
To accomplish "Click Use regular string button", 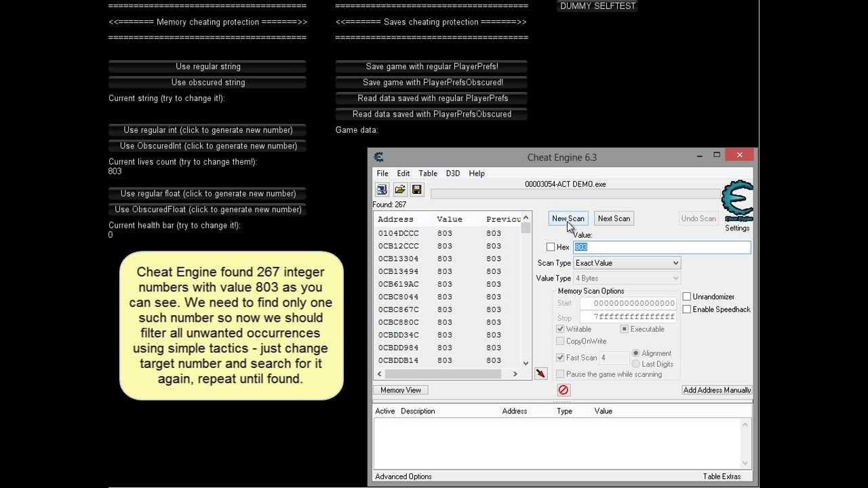I will click(208, 66).
